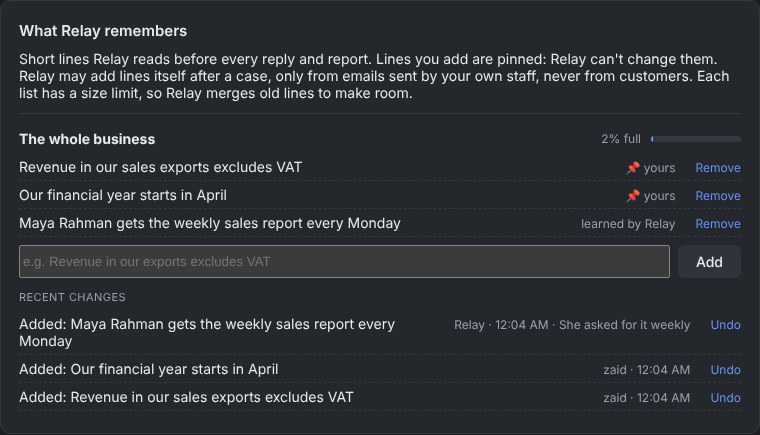Click the pin icon beside the financial year line
Image resolution: width=760 pixels, height=435 pixels.
633,196
